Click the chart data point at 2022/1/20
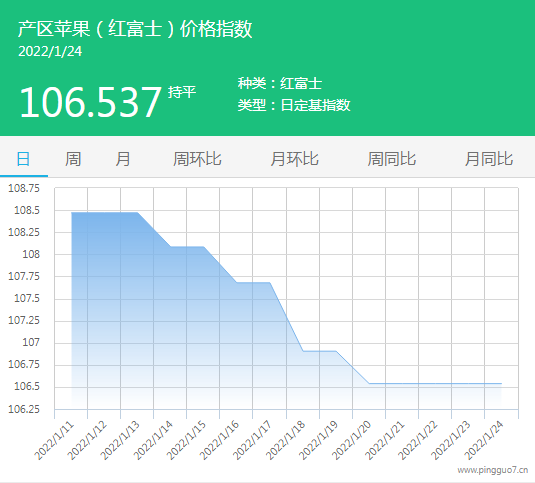535x483 pixels. pyautogui.click(x=369, y=383)
